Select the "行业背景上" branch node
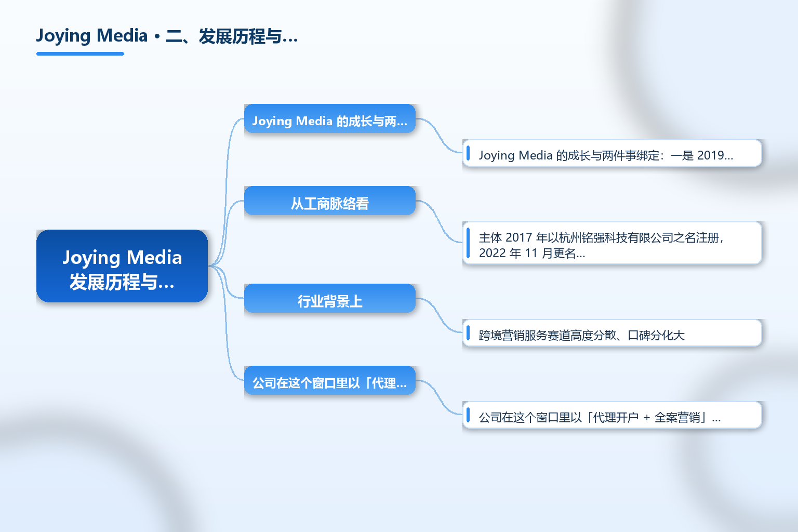The height and width of the screenshot is (532, 798). point(330,298)
